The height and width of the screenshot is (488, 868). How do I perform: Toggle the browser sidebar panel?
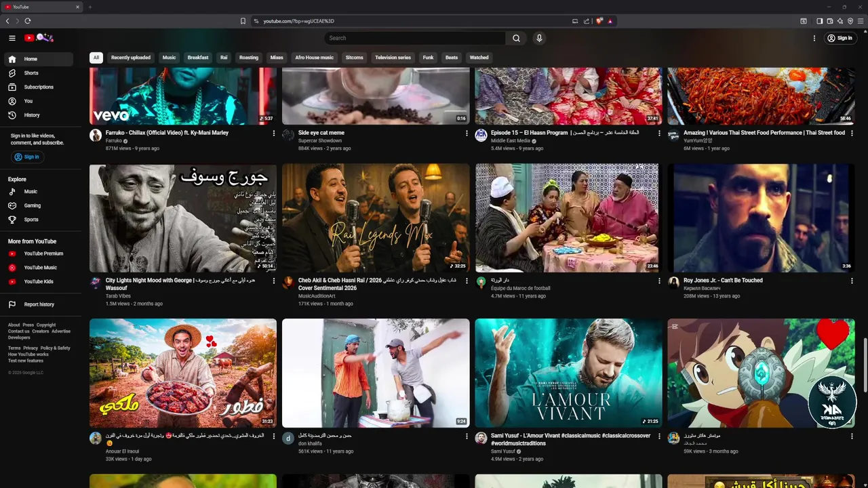(x=819, y=21)
